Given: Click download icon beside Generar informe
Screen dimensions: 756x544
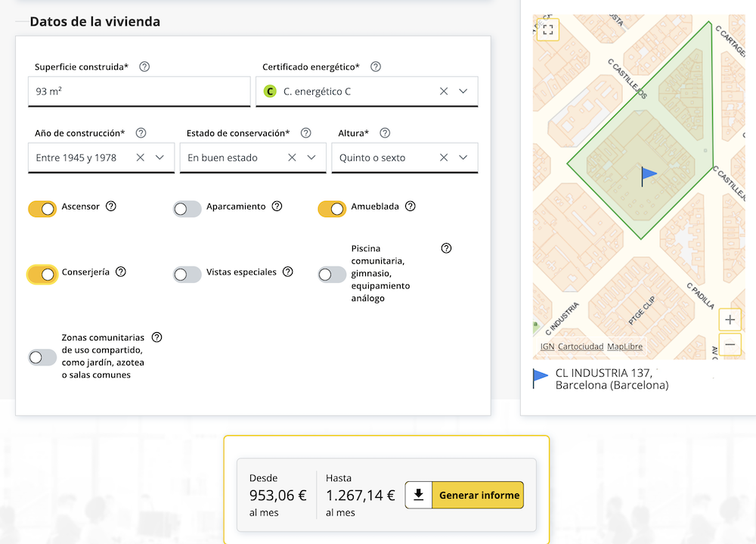Looking at the screenshot, I should click(x=418, y=496).
